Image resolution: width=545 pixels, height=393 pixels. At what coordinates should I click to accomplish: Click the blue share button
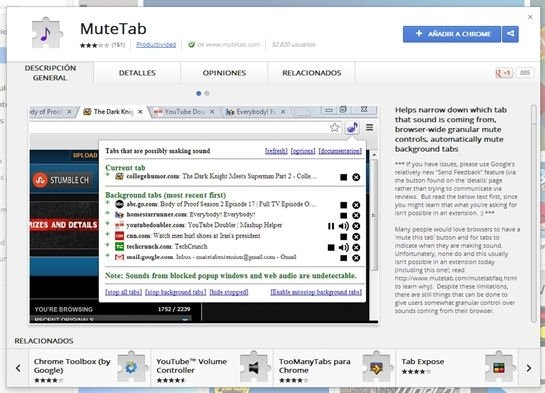point(511,34)
